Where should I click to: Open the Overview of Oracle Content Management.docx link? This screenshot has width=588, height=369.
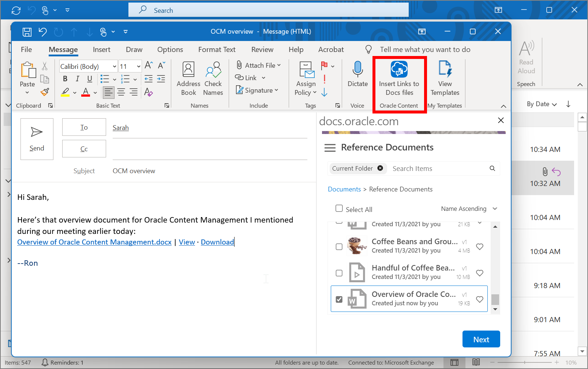tap(94, 242)
